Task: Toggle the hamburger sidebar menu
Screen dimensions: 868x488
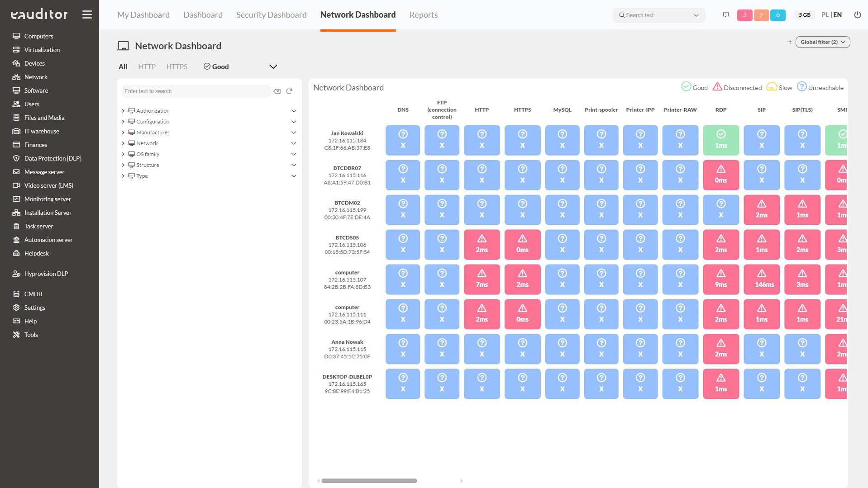Action: [x=87, y=14]
